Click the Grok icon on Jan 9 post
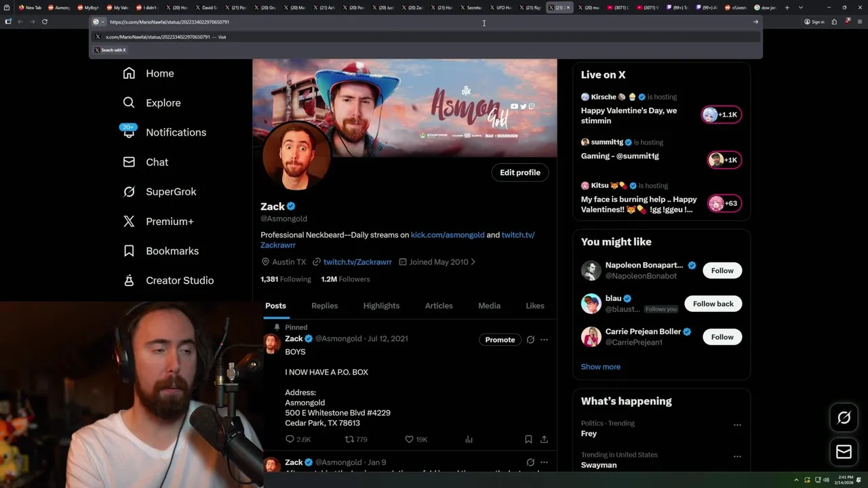868x488 pixels. pyautogui.click(x=530, y=462)
